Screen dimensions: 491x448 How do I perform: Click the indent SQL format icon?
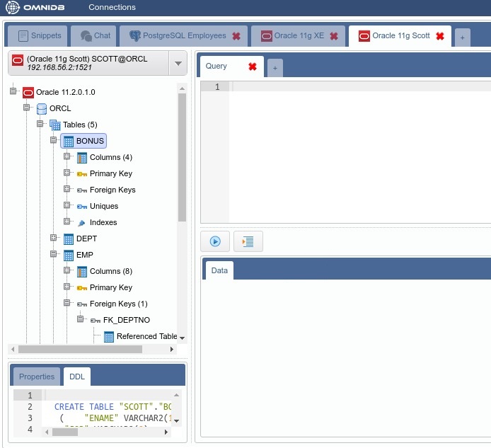click(x=248, y=242)
